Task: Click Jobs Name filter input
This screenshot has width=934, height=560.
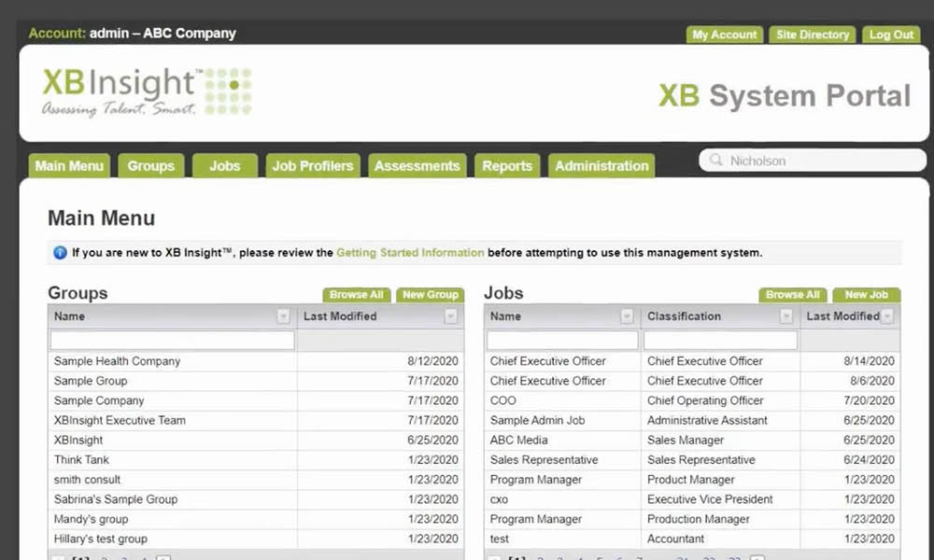Action: point(562,341)
